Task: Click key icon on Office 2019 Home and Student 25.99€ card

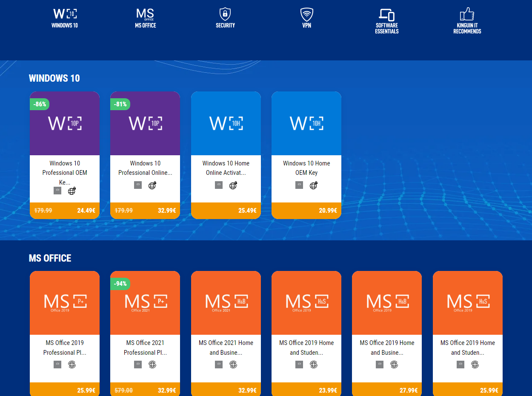Action: 460,365
